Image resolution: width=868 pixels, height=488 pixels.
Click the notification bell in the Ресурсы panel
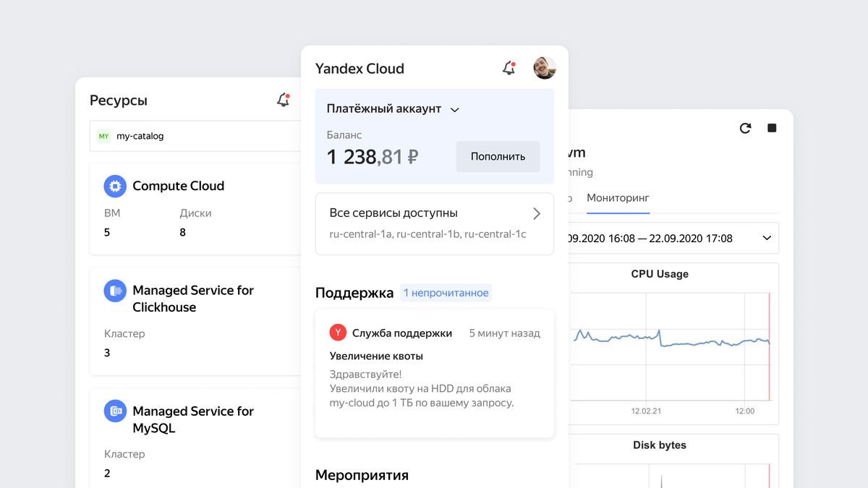(283, 100)
